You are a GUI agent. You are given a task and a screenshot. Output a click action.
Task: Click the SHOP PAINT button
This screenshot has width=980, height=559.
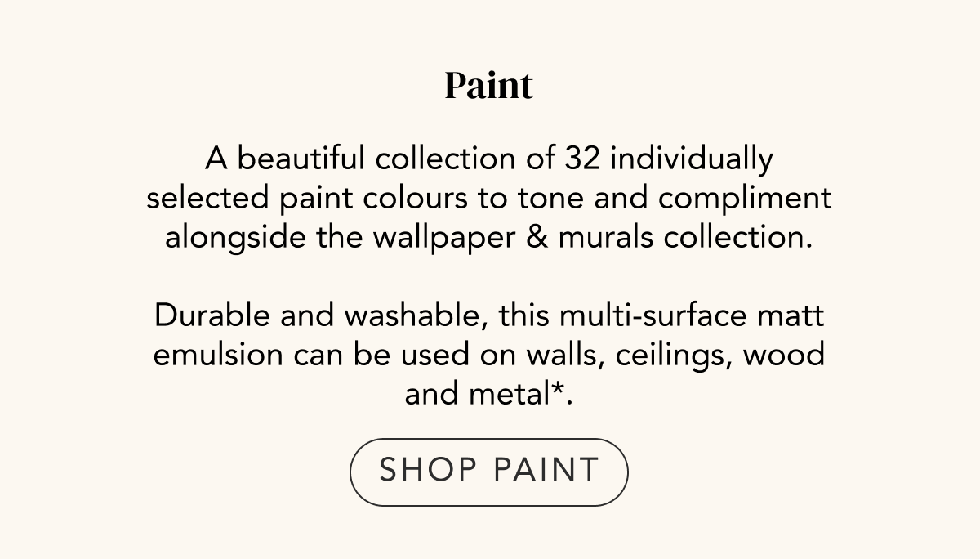[x=489, y=472]
